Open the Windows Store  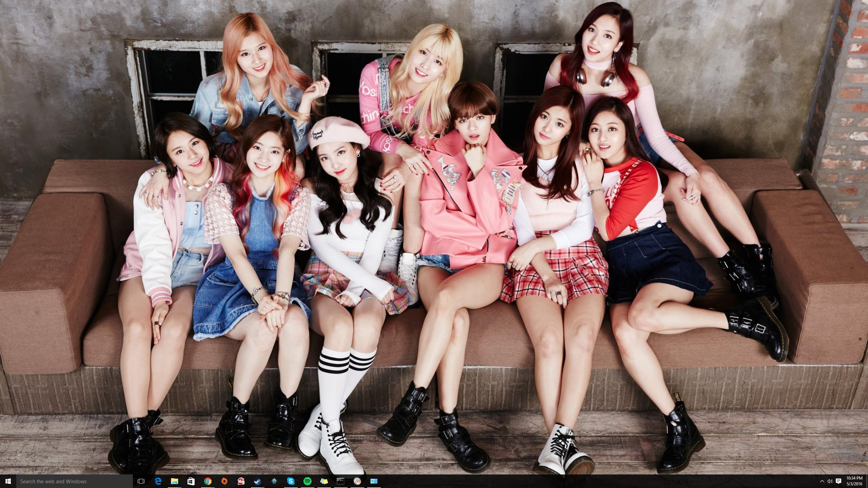pos(191,481)
